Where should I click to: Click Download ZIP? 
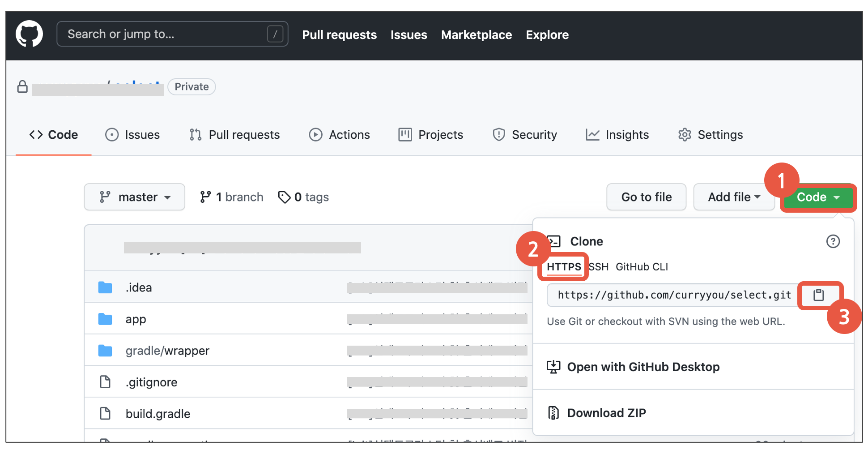point(596,413)
